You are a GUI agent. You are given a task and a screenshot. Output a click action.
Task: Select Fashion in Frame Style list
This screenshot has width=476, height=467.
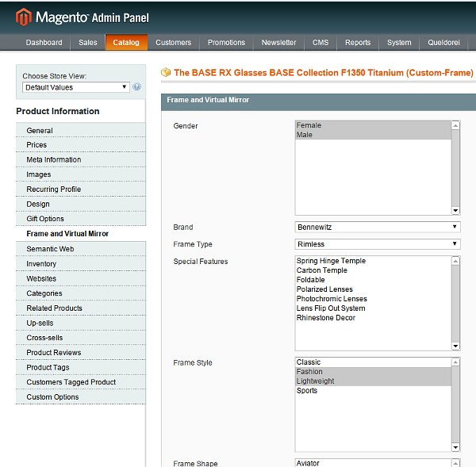(373, 372)
